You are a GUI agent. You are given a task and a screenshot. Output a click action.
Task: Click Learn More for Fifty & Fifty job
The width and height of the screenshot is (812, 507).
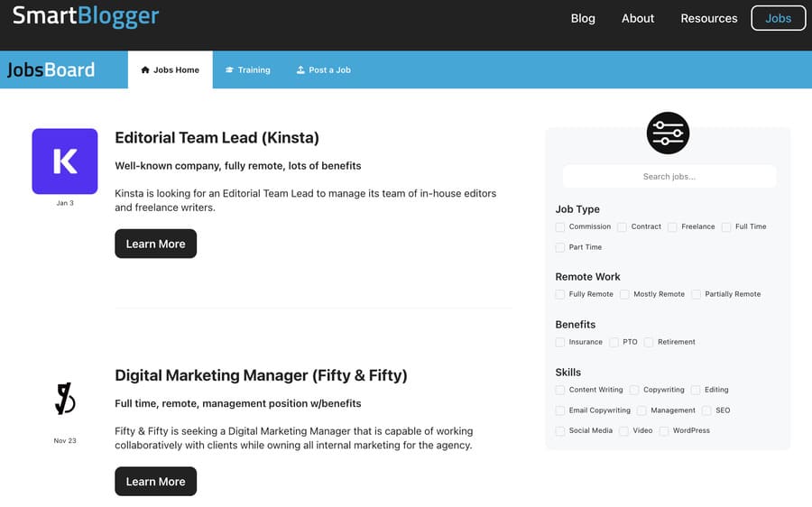(155, 482)
